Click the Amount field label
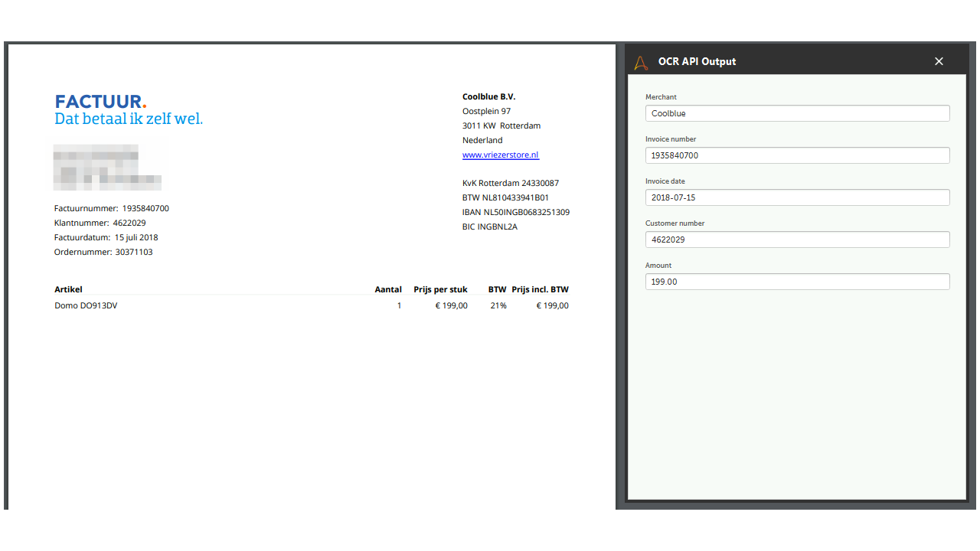Viewport: 980px width, 551px height. [658, 266]
